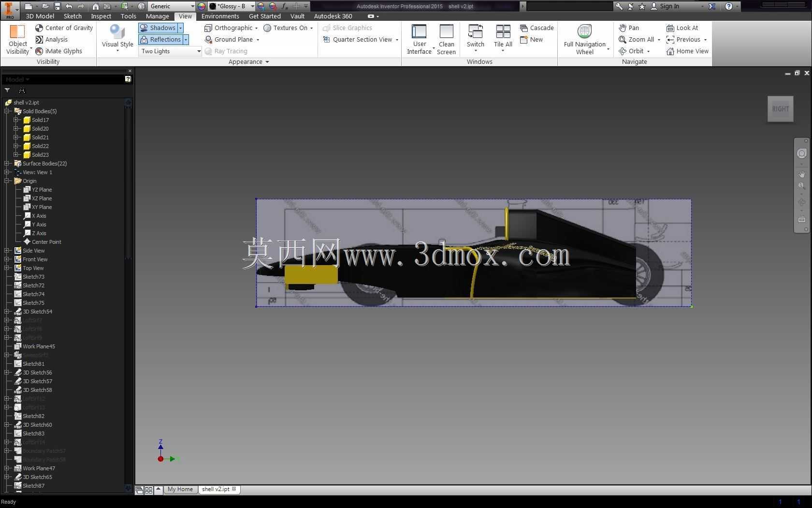The width and height of the screenshot is (812, 508).
Task: Open the Object Visibility tool
Action: tap(18, 39)
